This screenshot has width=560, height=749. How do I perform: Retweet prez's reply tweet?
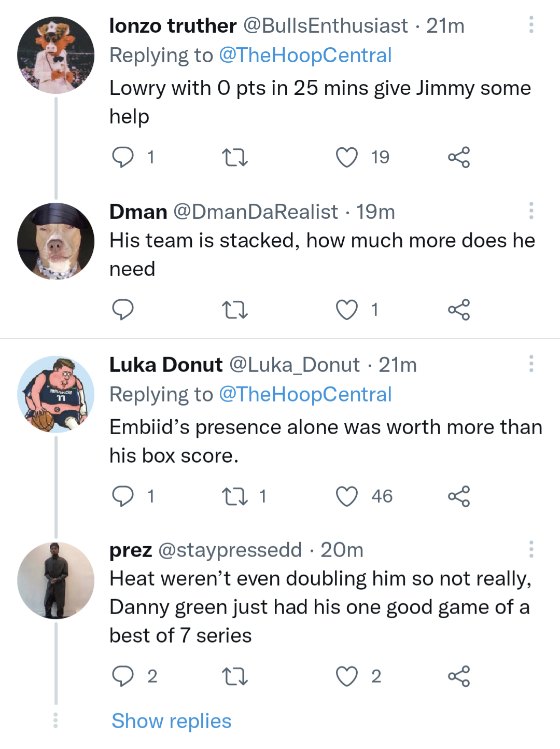pos(234,676)
